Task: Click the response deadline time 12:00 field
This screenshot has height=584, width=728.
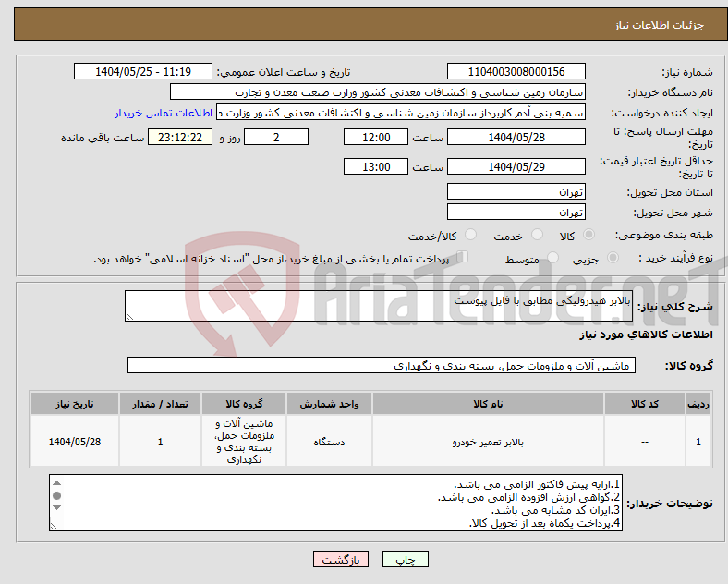Action: point(376,138)
